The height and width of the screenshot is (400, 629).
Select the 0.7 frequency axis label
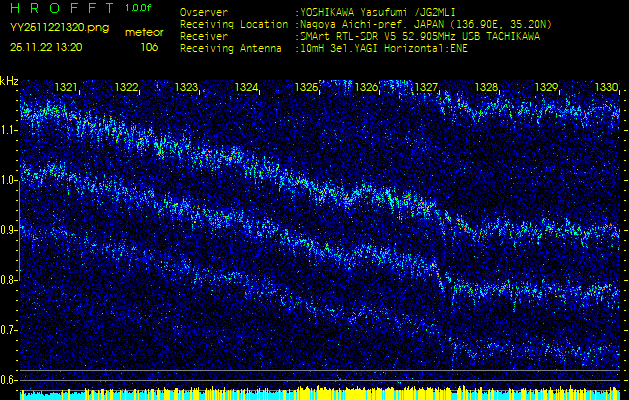pyautogui.click(x=9, y=330)
